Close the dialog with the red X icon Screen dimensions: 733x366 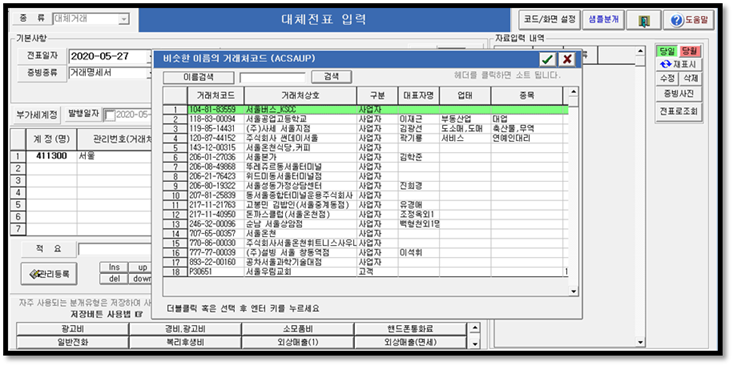pyautogui.click(x=567, y=59)
